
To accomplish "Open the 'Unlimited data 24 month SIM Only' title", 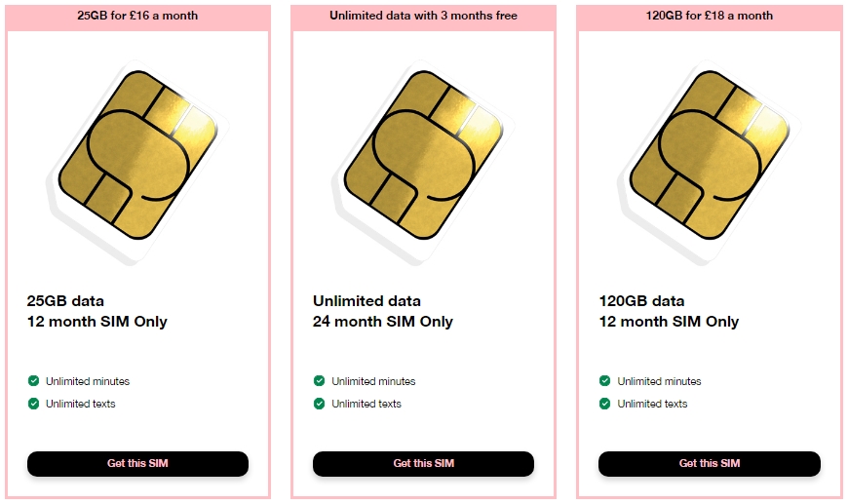I will pos(383,312).
